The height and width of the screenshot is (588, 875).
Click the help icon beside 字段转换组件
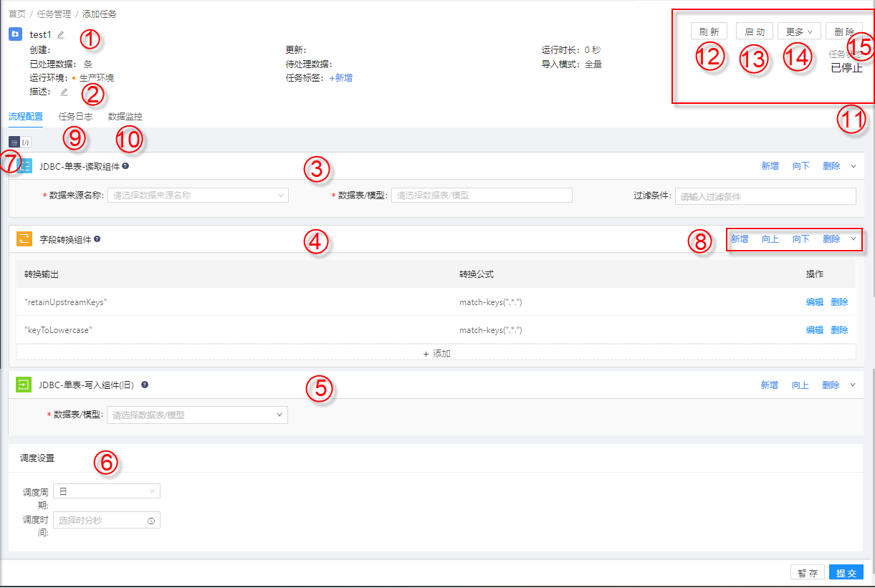(x=97, y=239)
